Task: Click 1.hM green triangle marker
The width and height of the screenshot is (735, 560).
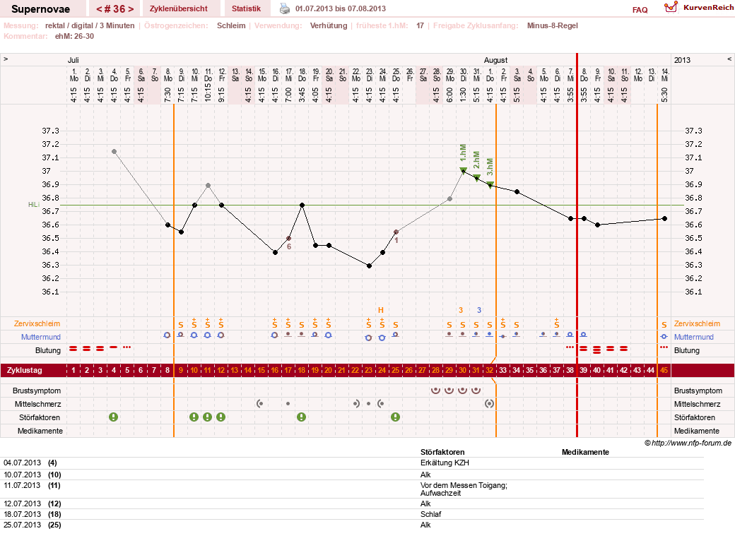Action: [x=463, y=170]
